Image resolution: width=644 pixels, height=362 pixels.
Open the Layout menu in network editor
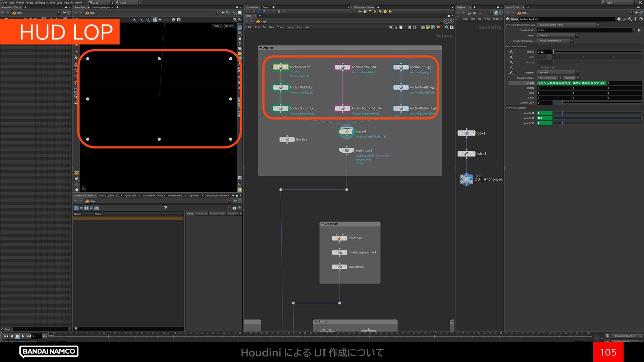[x=290, y=27]
